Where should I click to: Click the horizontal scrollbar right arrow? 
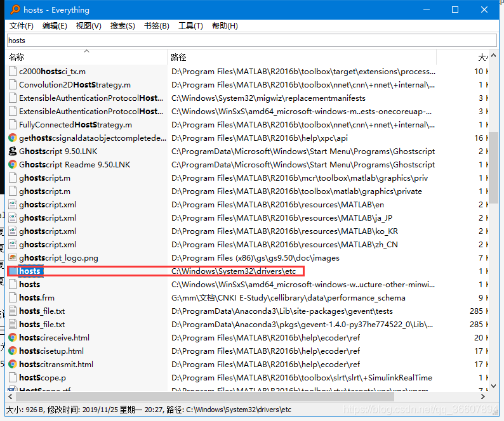pyautogui.click(x=483, y=397)
